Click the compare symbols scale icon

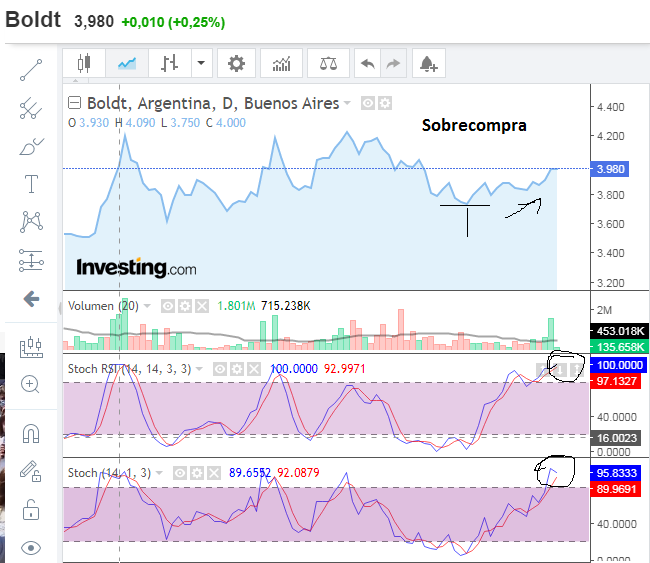click(x=328, y=63)
